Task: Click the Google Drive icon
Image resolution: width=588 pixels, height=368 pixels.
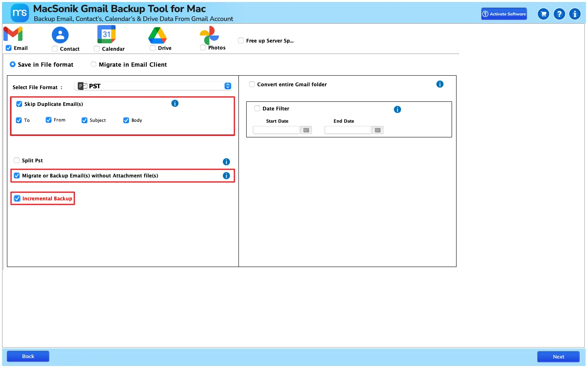Action: click(158, 35)
